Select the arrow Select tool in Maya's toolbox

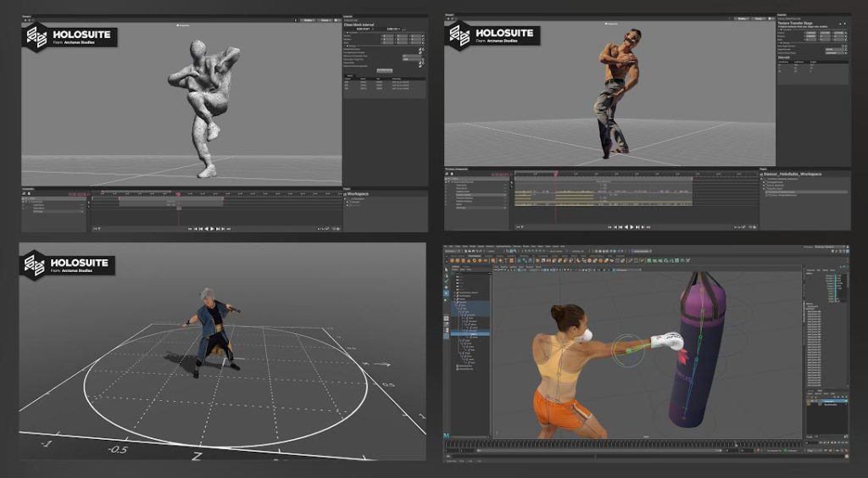click(447, 270)
